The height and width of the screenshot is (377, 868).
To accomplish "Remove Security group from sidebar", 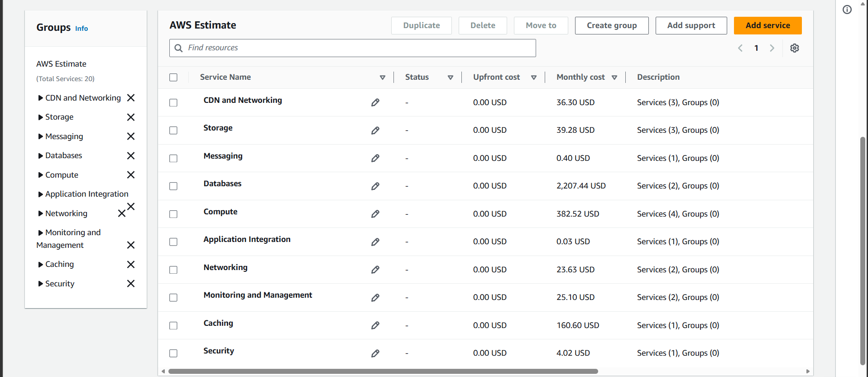I will click(x=131, y=284).
